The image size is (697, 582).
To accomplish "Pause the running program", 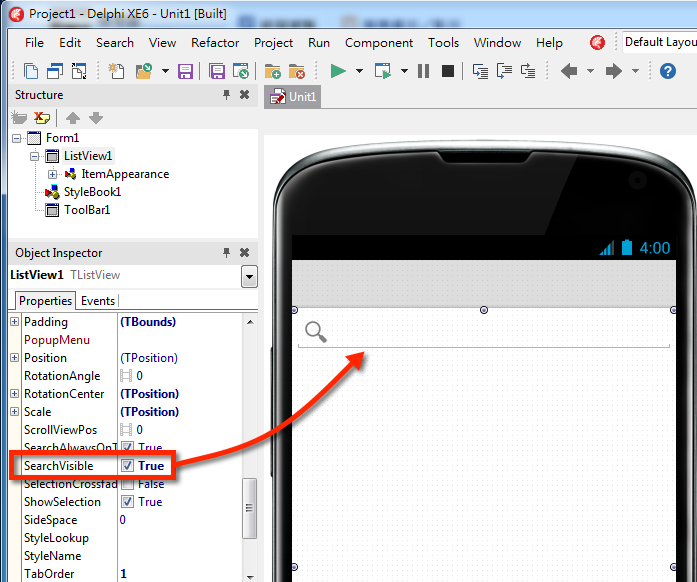I will [x=424, y=71].
